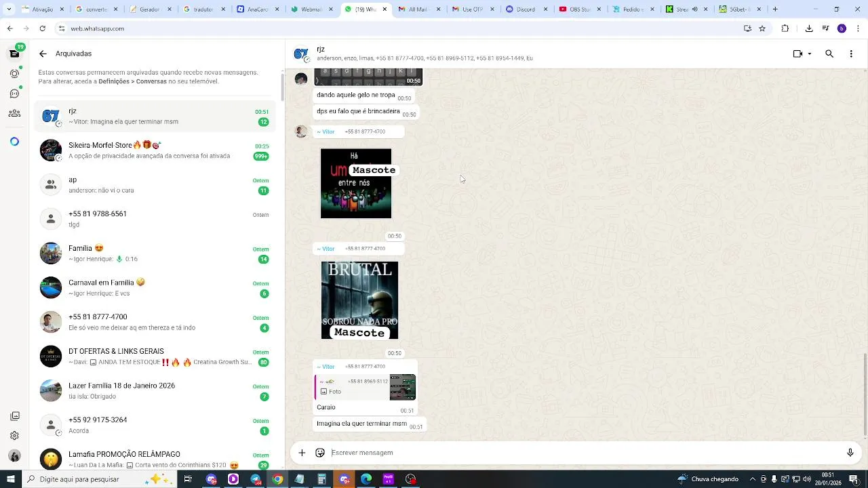The width and height of the screenshot is (868, 488).
Task: Open the media gallery icon in sidebar
Action: (x=14, y=416)
